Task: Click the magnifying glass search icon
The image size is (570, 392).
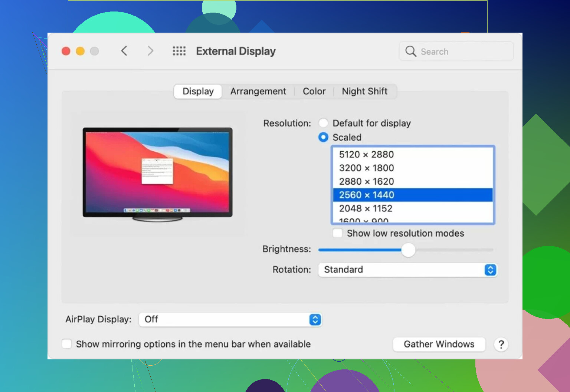Action: [410, 51]
